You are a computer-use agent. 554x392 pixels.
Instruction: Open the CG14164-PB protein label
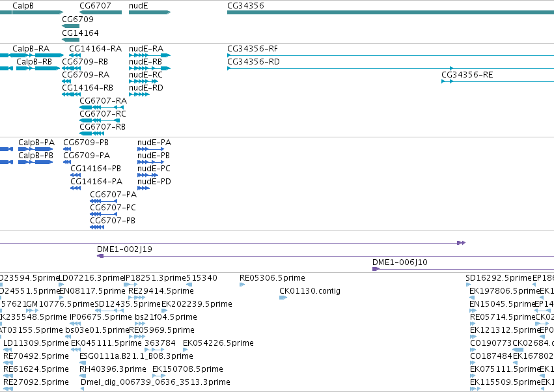click(x=96, y=169)
